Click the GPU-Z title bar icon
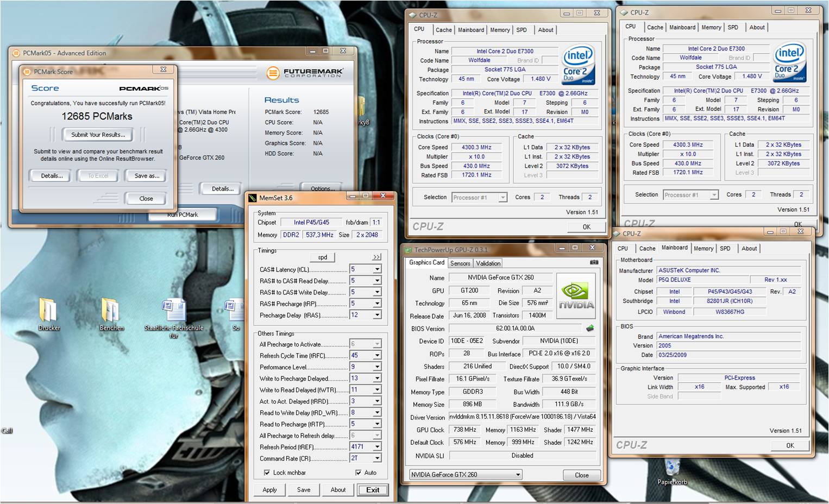The height and width of the screenshot is (504, 829). tap(409, 250)
